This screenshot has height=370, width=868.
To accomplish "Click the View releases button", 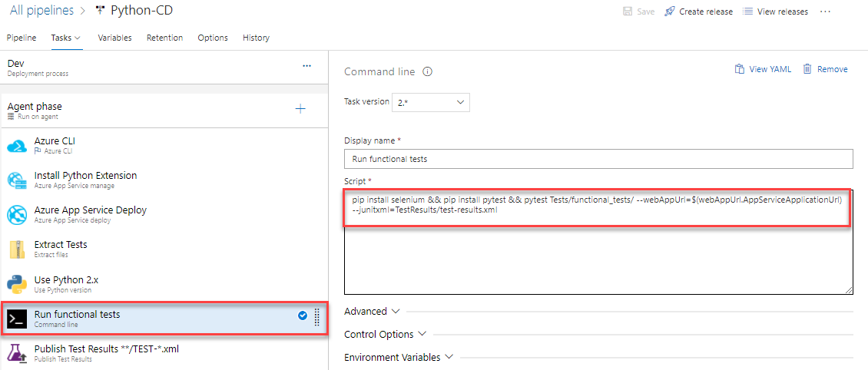I will [x=775, y=12].
